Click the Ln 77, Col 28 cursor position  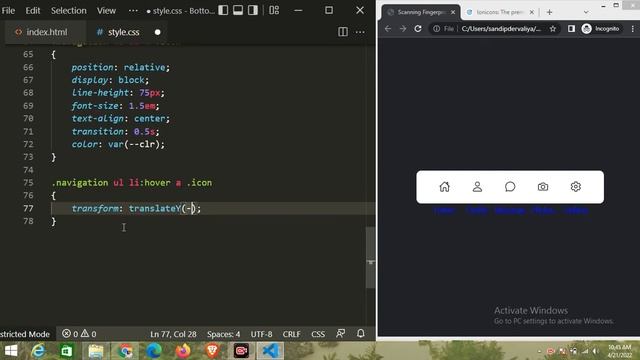pos(173,334)
